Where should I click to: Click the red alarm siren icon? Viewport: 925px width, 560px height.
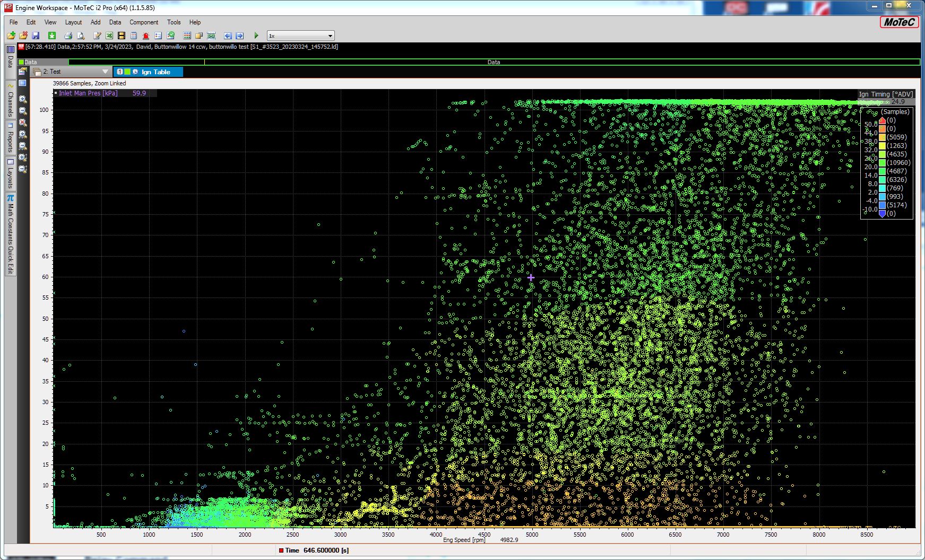pos(145,36)
